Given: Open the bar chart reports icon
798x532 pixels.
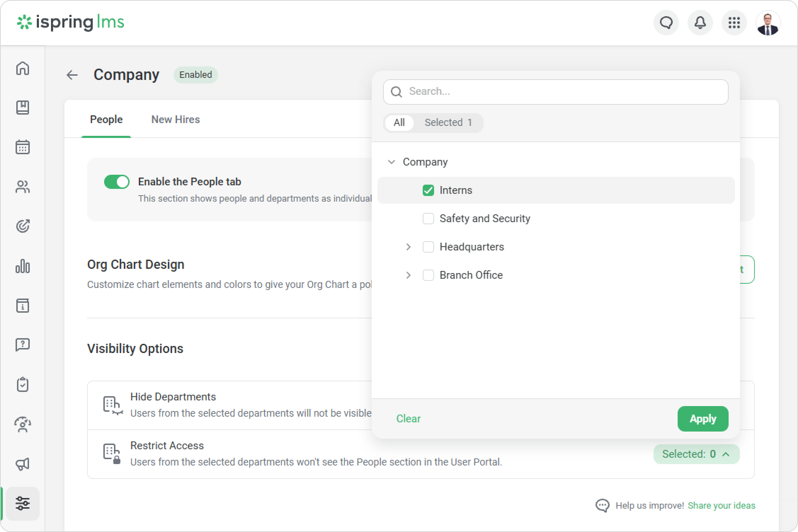Looking at the screenshot, I should click(23, 266).
